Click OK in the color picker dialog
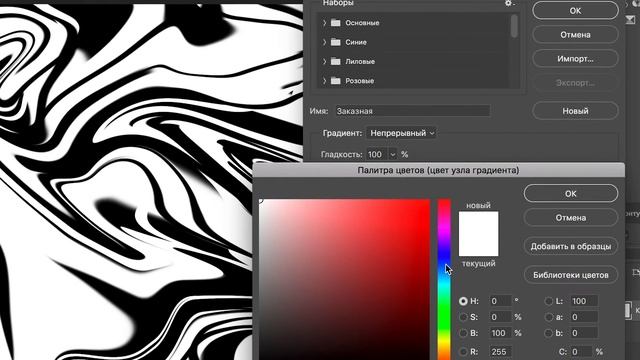Screen dimensions: 640x360 point(571,193)
